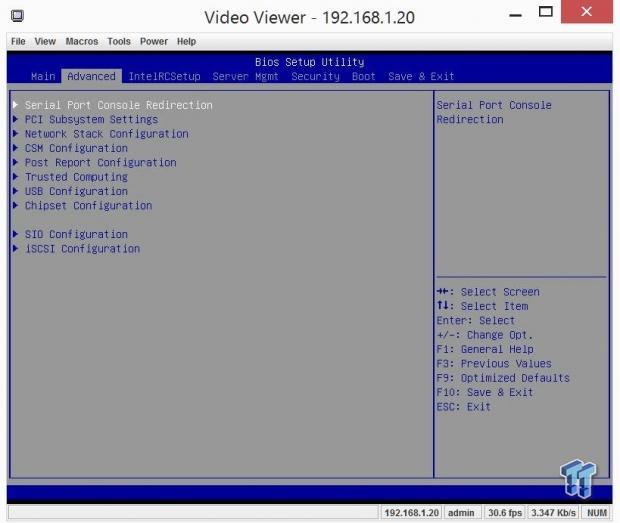The width and height of the screenshot is (620, 523).
Task: Open PCI Subsystem Settings
Action: click(x=91, y=119)
